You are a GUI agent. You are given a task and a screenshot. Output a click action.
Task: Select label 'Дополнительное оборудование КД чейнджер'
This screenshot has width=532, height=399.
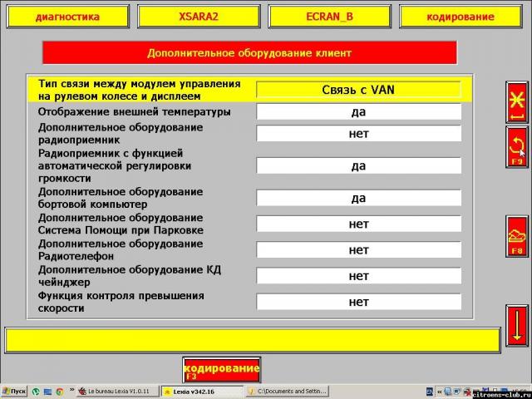pos(130,276)
